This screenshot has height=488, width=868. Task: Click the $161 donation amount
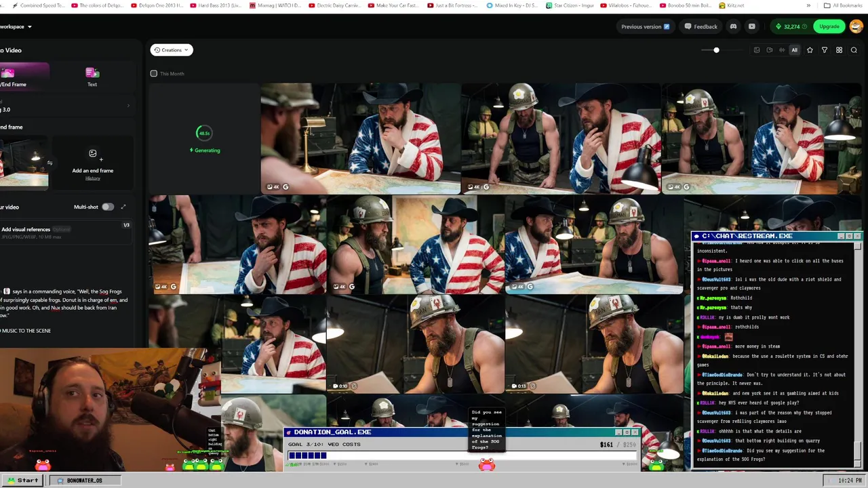[606, 445]
